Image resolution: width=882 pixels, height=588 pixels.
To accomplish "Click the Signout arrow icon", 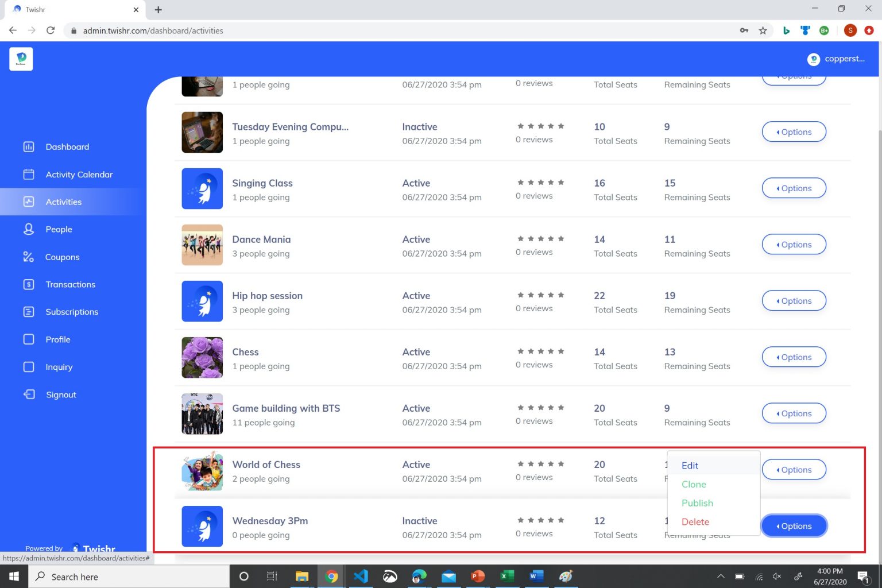I will pos(29,394).
